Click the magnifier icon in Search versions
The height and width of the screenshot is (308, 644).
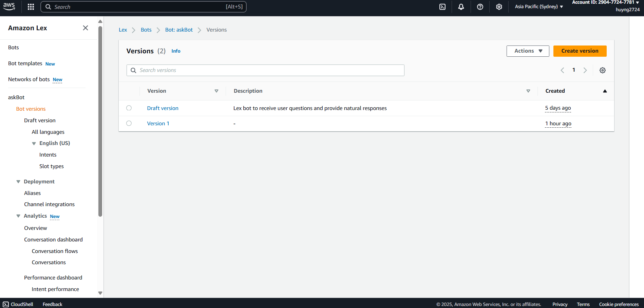point(133,70)
